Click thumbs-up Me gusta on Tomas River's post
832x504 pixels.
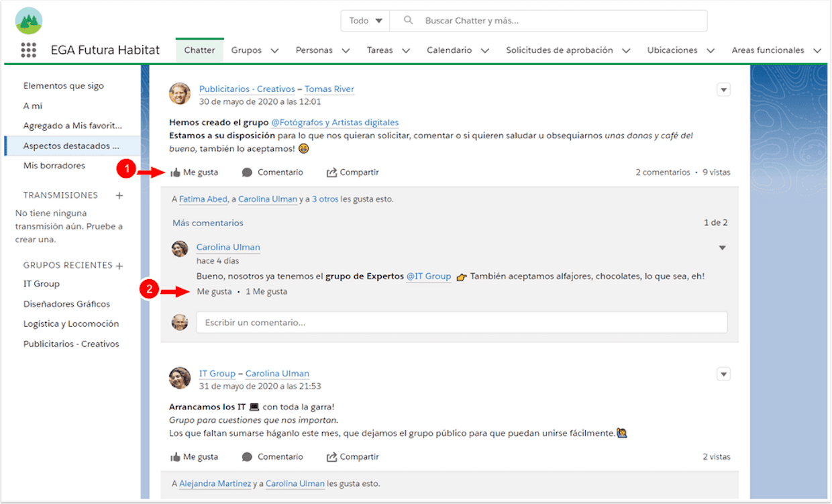click(x=194, y=172)
